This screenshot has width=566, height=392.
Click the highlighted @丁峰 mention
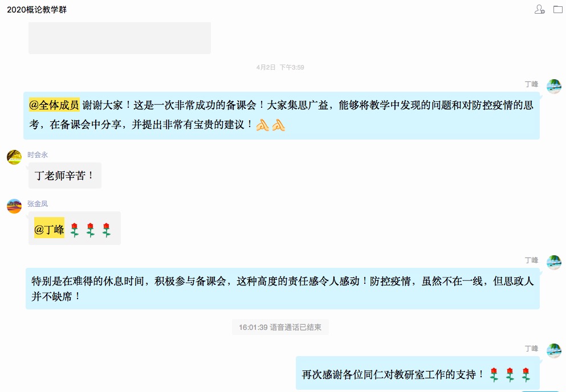point(49,228)
